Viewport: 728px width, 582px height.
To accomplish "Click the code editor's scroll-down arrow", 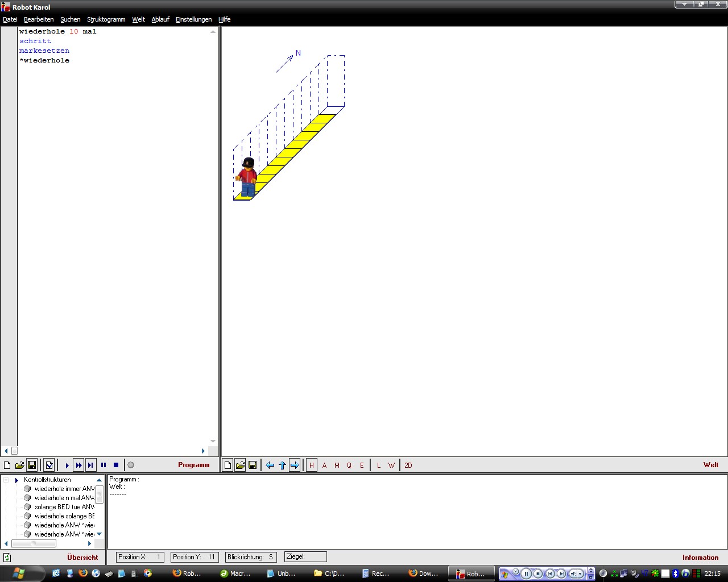I will pyautogui.click(x=213, y=442).
